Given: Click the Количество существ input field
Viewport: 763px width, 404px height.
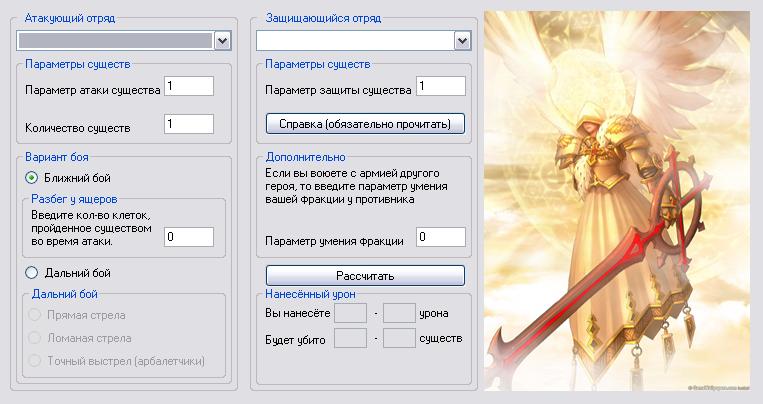Looking at the screenshot, I should pyautogui.click(x=189, y=124).
